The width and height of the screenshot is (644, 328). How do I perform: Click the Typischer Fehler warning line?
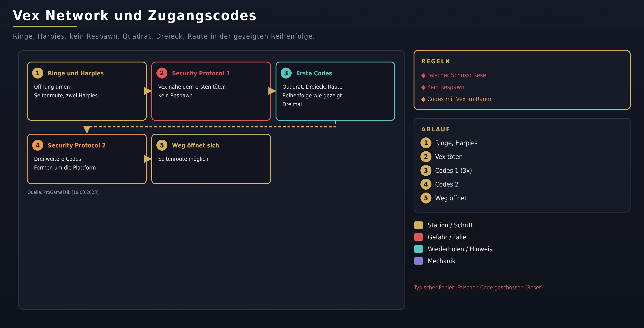479,288
